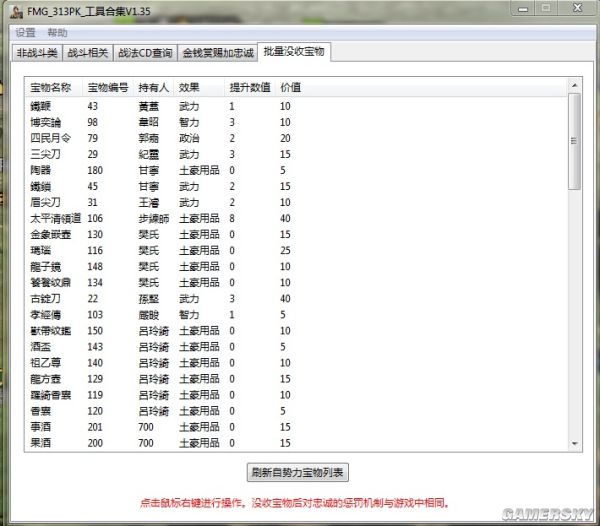Click the vertical scrollbar thumb
Image resolution: width=600 pixels, height=526 pixels.
pos(574,141)
